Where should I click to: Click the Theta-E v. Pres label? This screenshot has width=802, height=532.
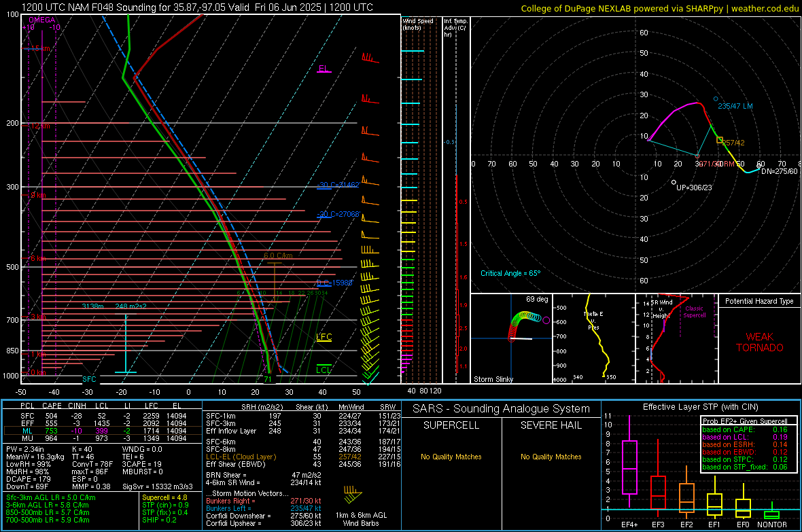tap(593, 320)
